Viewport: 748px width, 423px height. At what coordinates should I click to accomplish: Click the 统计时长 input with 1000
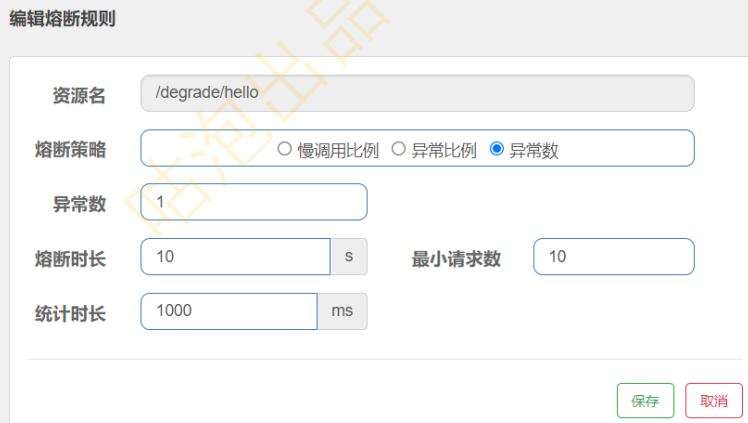tap(229, 311)
